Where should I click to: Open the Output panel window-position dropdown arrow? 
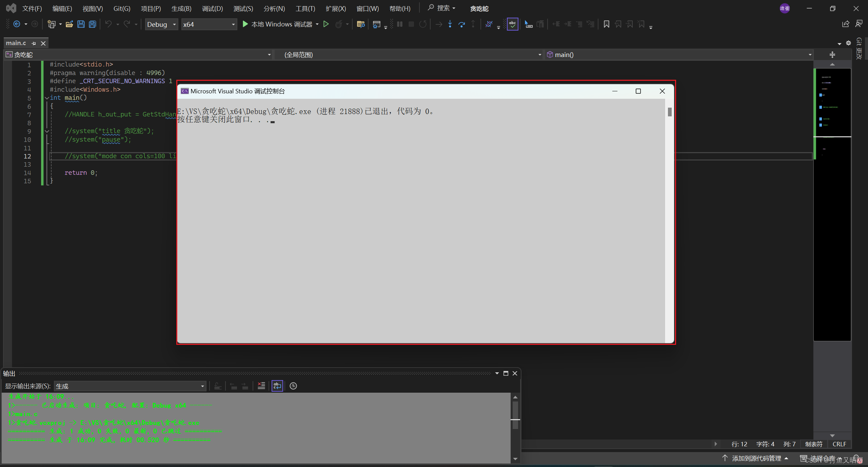pos(497,373)
